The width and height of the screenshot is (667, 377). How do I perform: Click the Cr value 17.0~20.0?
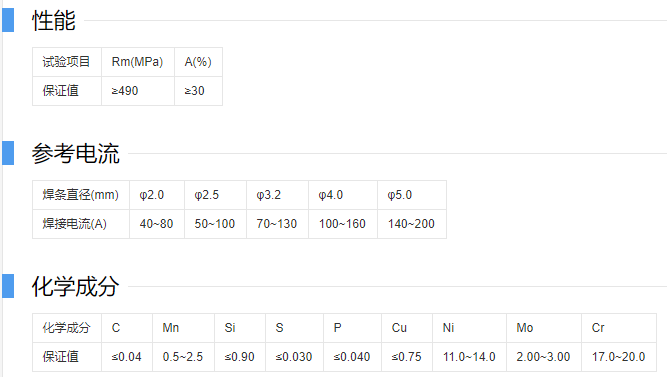619,357
